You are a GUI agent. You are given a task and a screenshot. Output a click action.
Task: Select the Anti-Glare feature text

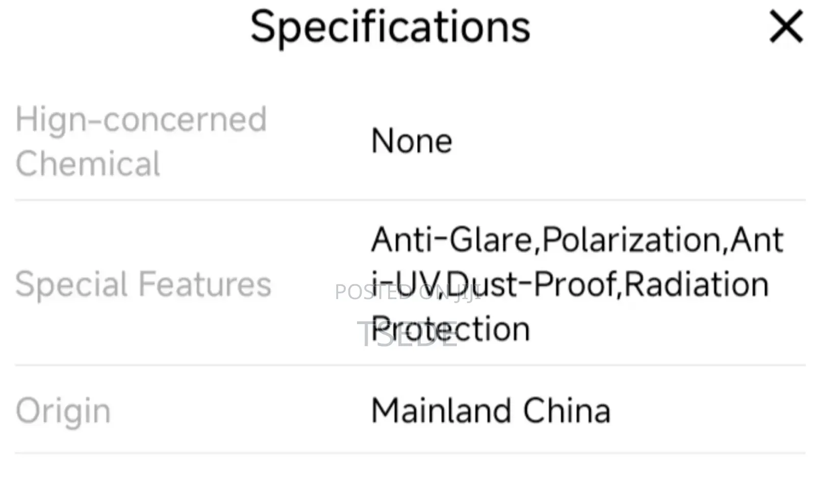(451, 240)
